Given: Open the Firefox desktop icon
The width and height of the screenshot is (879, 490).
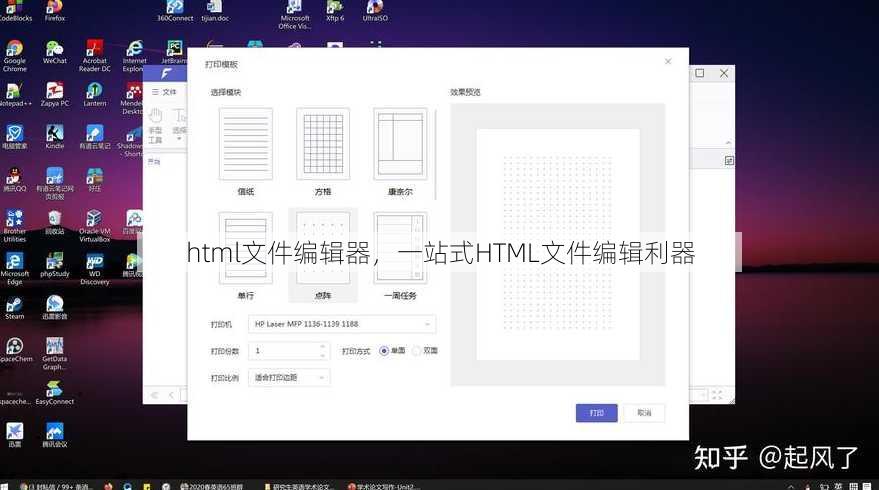Looking at the screenshot, I should pos(54,11).
